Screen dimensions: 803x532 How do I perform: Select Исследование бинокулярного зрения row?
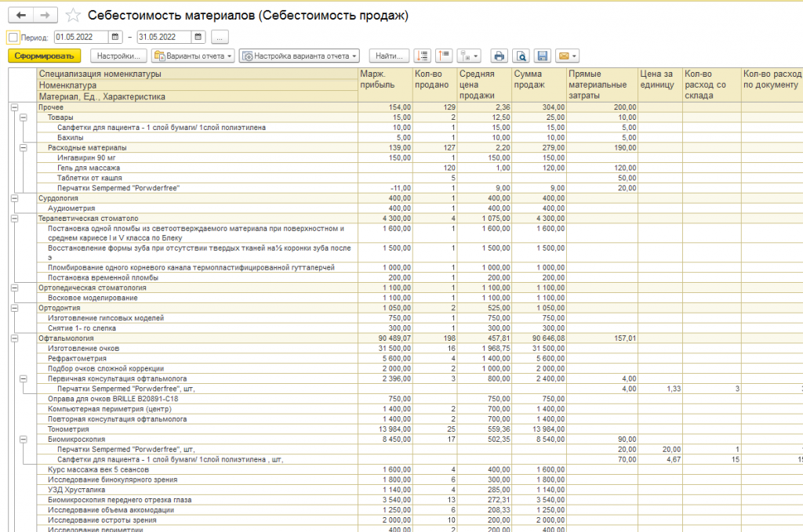(197, 480)
